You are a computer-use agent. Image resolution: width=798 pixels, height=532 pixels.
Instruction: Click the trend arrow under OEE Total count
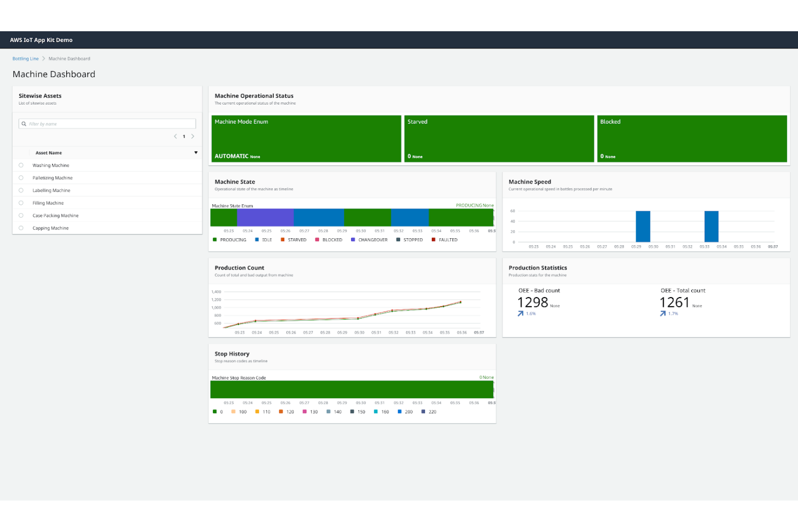coord(662,313)
